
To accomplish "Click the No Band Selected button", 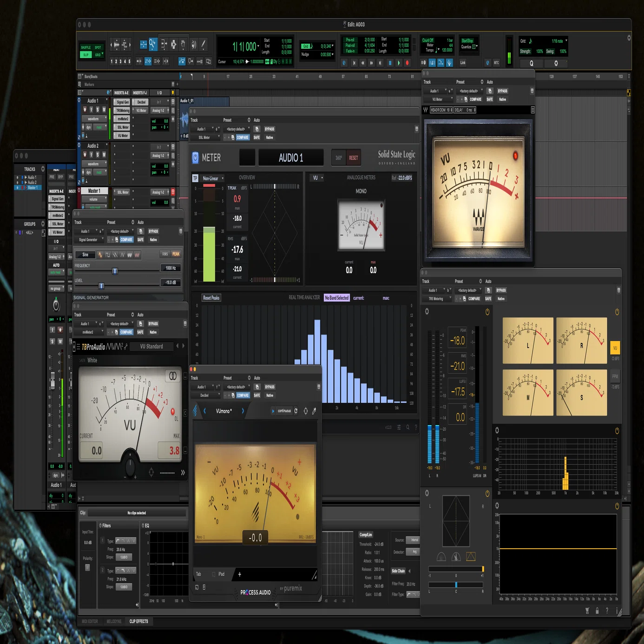I will 337,298.
